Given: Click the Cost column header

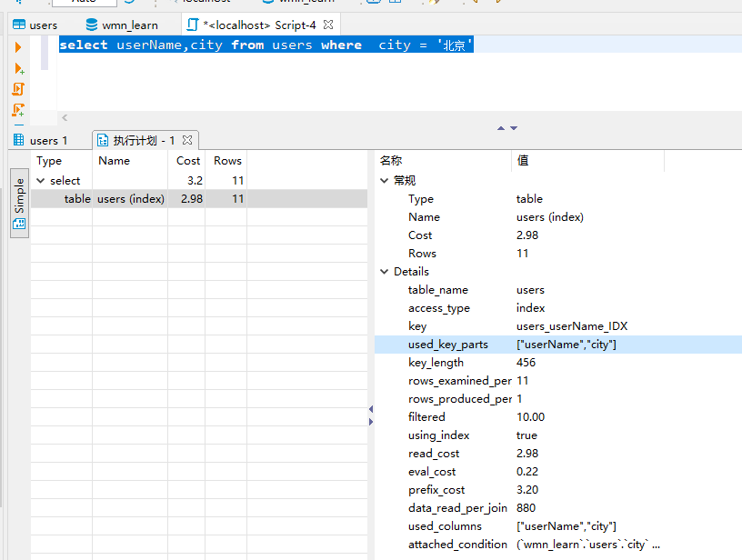Looking at the screenshot, I should click(x=187, y=161).
